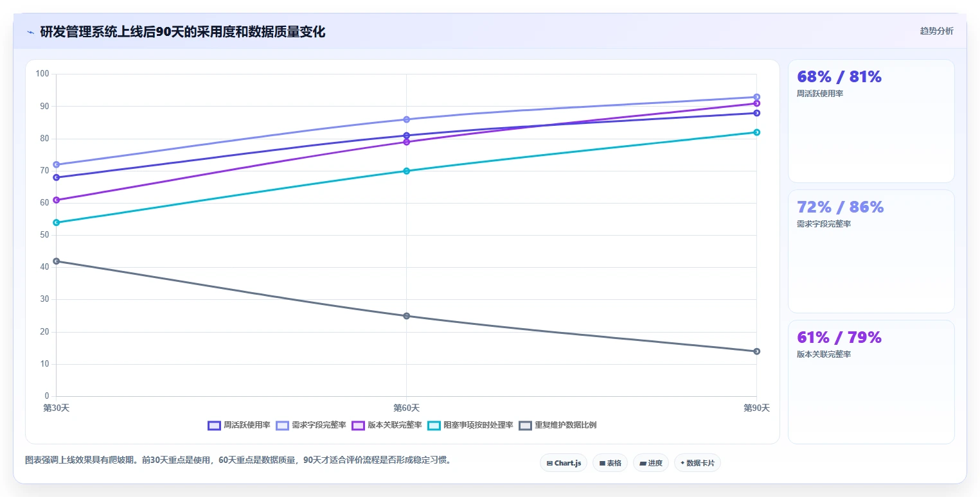Click the 重复维护数据比例 point at 第90天
The image size is (980, 497).
point(756,351)
